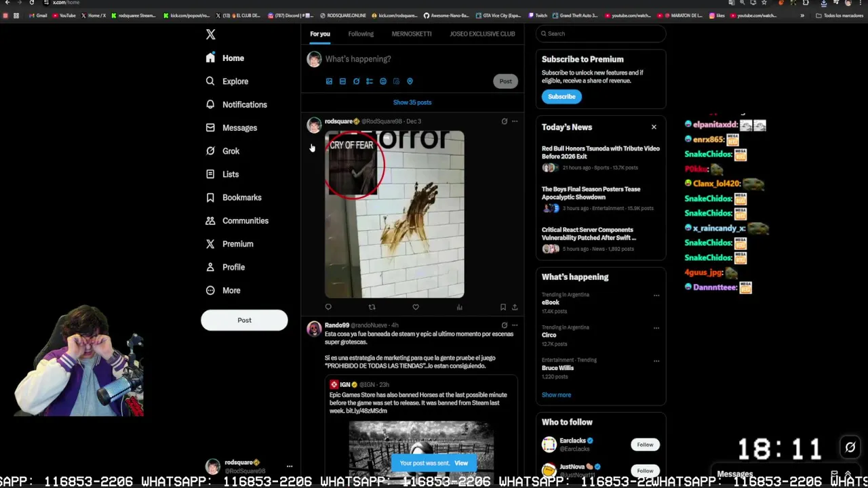
Task: Repost the rodsquare post
Action: pyautogui.click(x=372, y=307)
